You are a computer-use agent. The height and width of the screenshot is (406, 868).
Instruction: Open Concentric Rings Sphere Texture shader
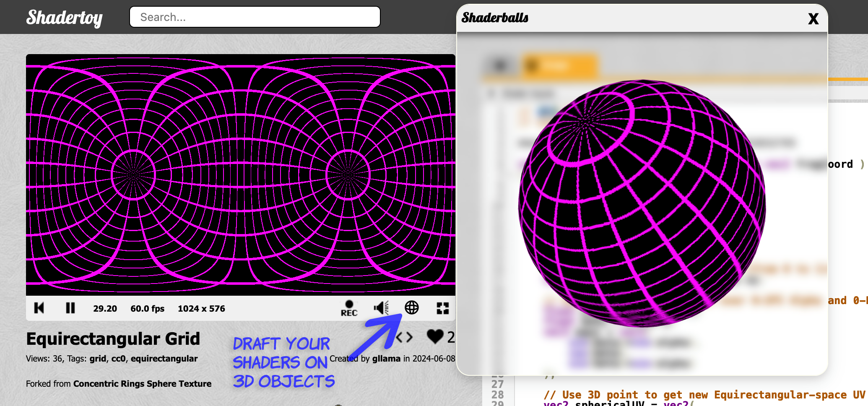142,384
